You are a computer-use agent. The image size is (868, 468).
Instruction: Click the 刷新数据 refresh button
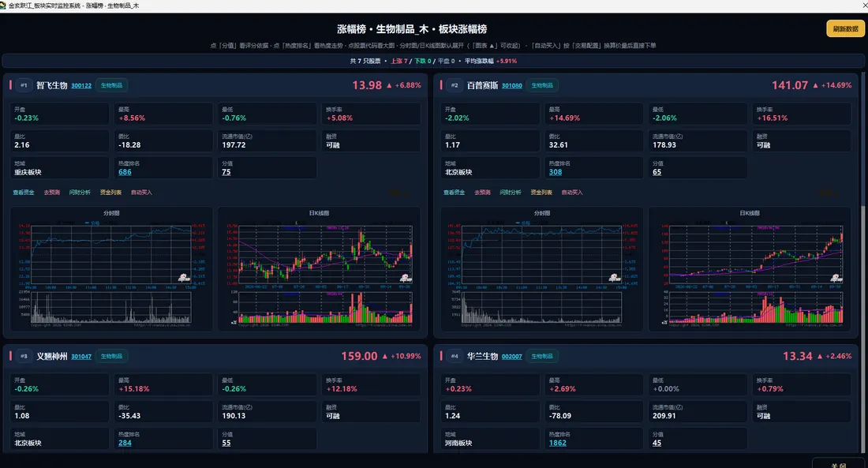pyautogui.click(x=845, y=28)
